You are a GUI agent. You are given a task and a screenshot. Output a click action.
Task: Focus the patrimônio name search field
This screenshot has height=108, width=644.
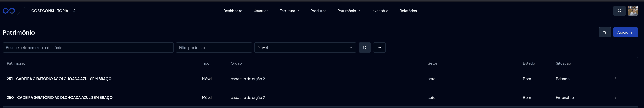point(88,47)
